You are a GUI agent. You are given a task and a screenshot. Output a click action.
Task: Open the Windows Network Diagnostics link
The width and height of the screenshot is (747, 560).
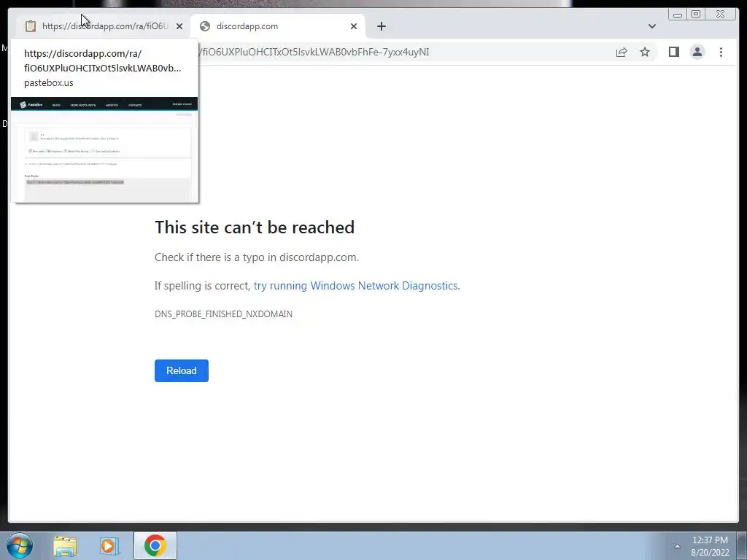click(356, 286)
